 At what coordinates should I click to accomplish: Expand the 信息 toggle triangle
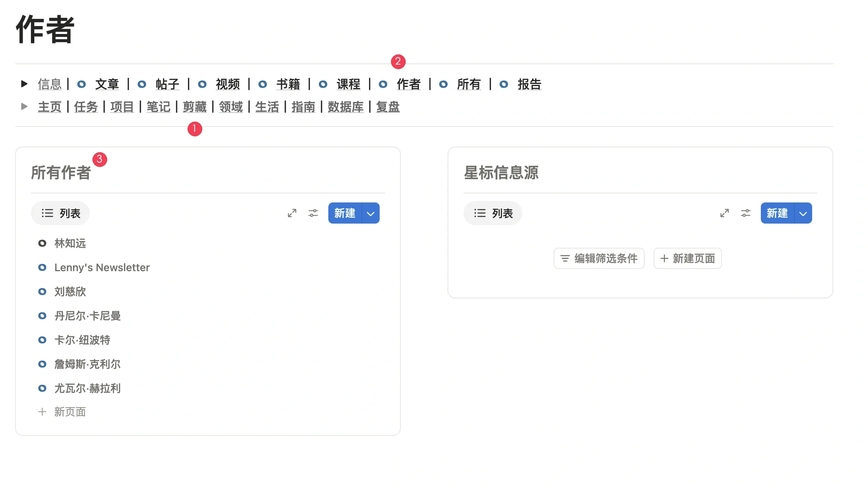click(x=24, y=84)
